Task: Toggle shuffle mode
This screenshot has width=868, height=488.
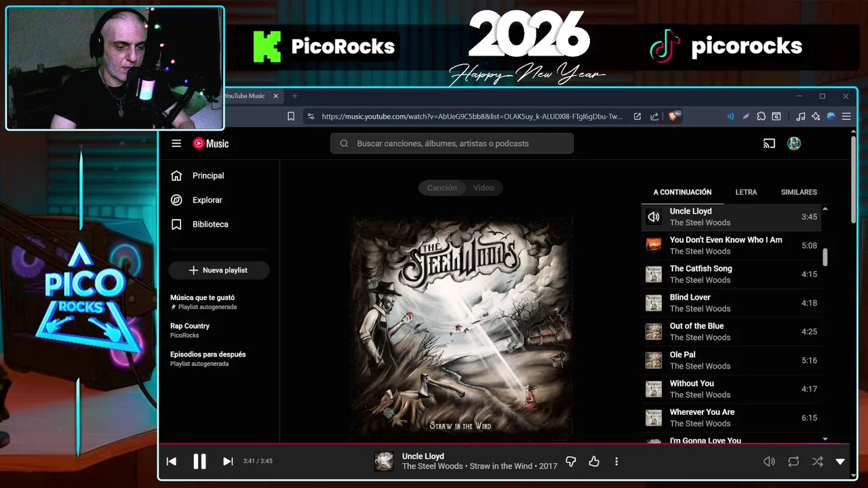Action: click(817, 462)
